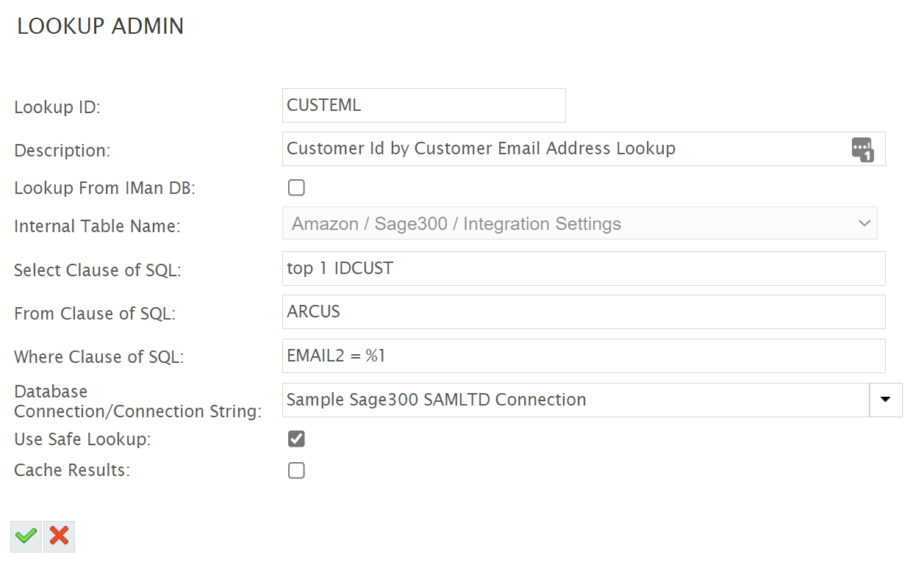Open the Sample Sage300 SAMLTD Connection picker
The height and width of the screenshot is (576, 924).
[x=886, y=400]
